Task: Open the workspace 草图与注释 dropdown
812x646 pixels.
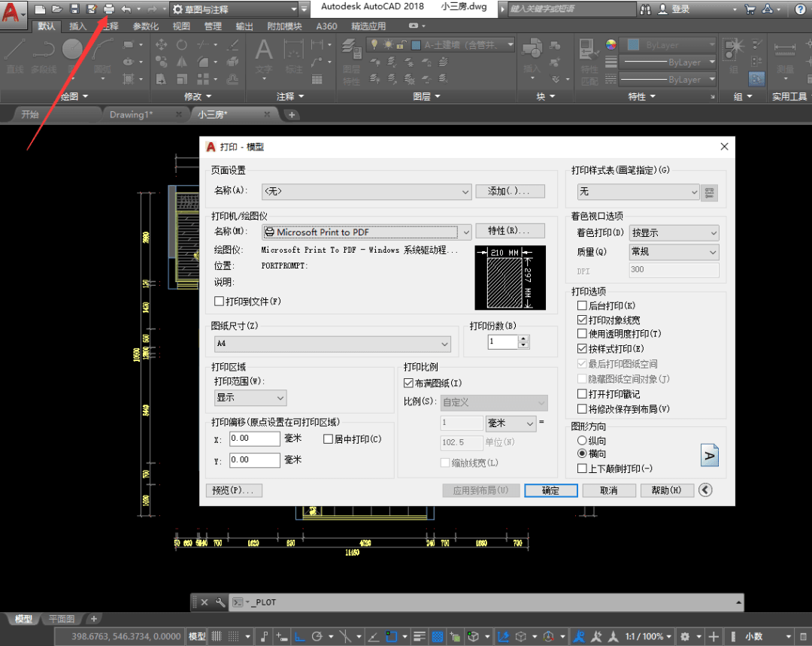Action: point(235,9)
